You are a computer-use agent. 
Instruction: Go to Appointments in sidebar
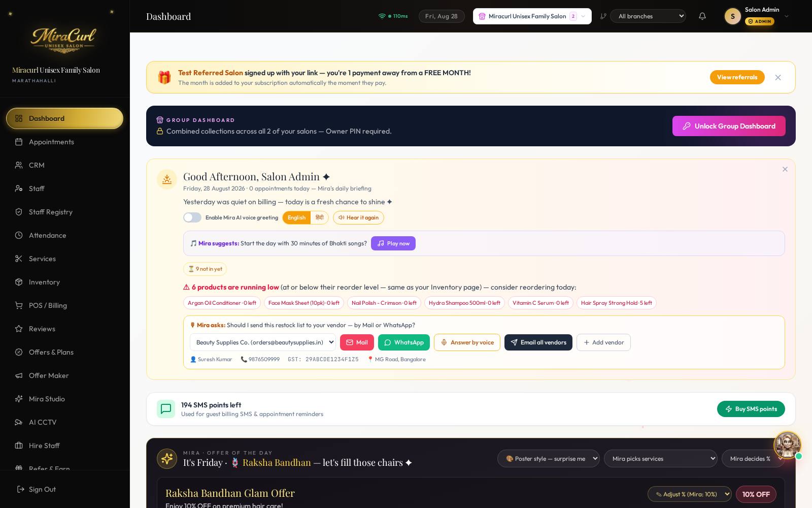(x=64, y=142)
